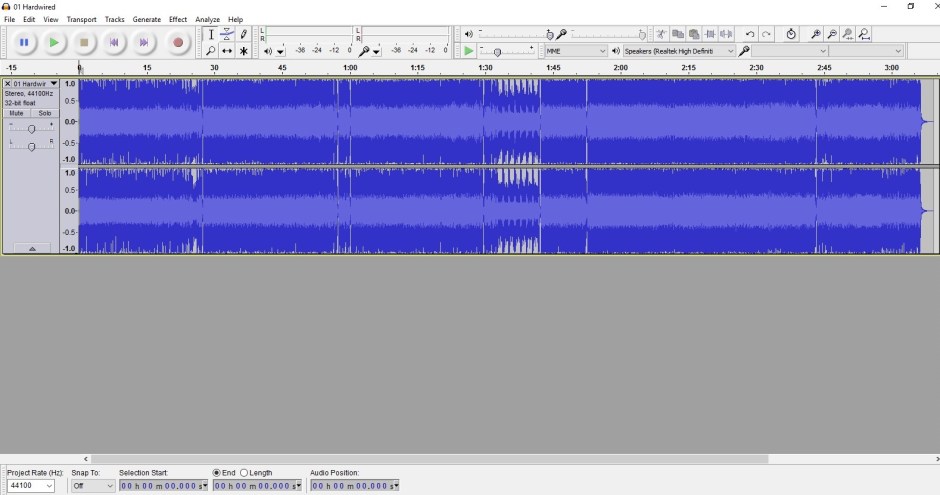The width and height of the screenshot is (940, 495).
Task: Activate the Time Shift tool
Action: click(227, 51)
